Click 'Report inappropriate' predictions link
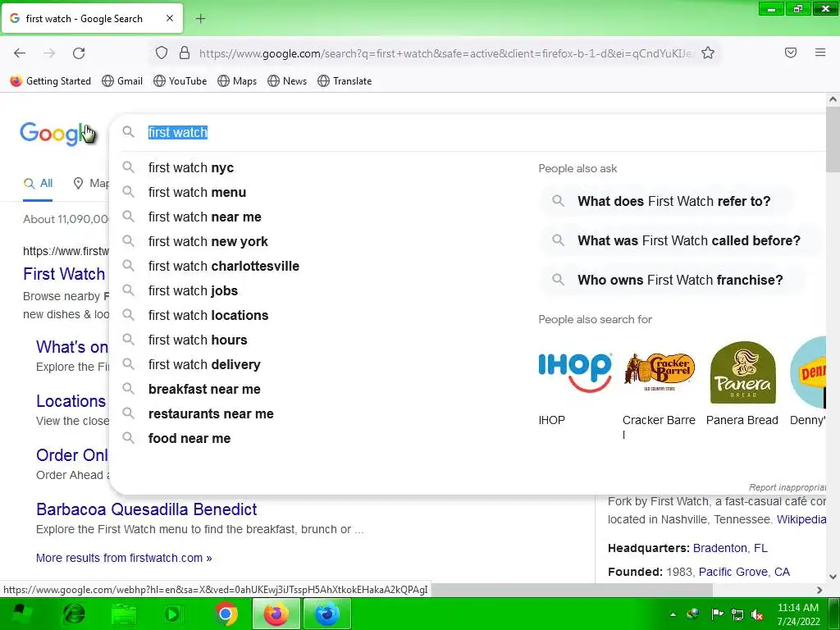The image size is (840, 630). pyautogui.click(x=787, y=487)
